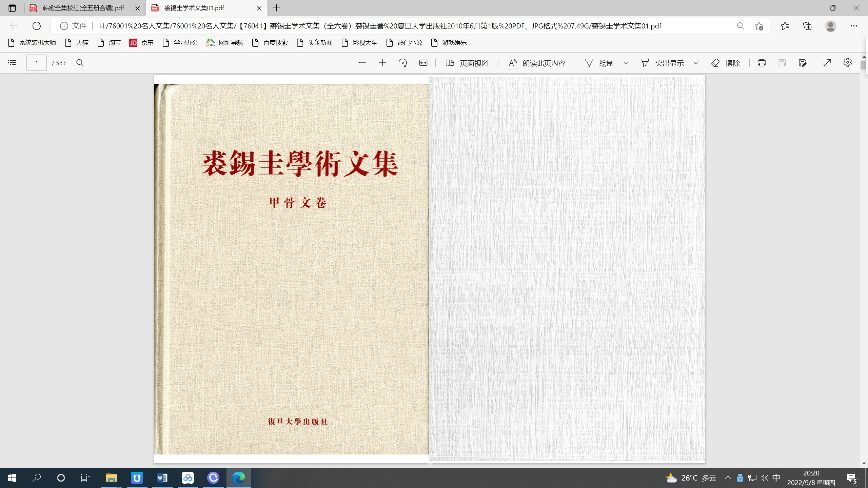The height and width of the screenshot is (488, 868).
Task: Enter full screen reading mode
Action: pos(827,62)
